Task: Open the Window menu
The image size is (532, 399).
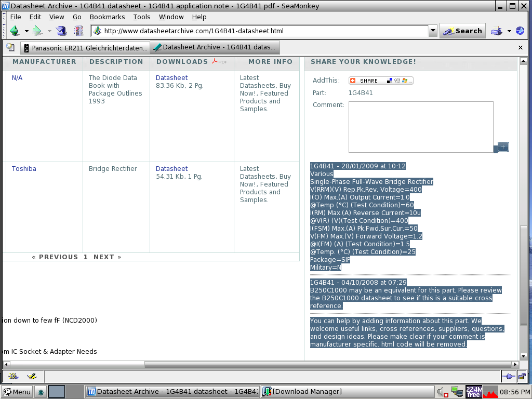Action: click(x=171, y=17)
